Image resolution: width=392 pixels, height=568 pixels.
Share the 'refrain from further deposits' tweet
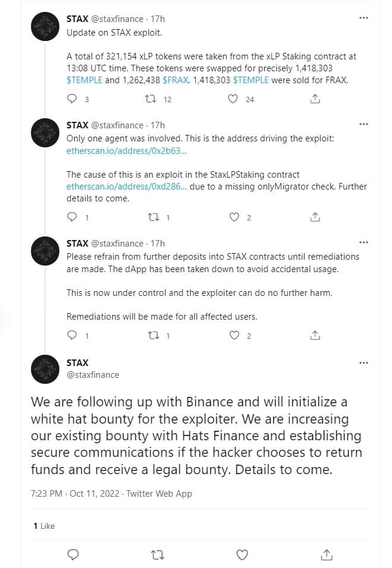315,335
